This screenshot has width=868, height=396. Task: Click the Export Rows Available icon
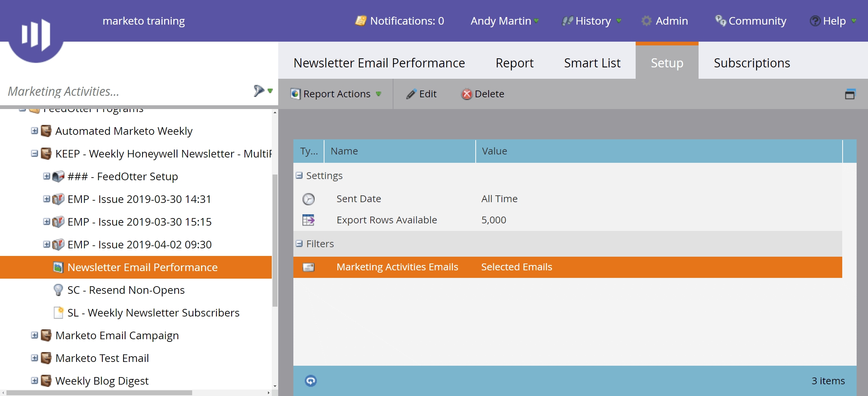309,220
